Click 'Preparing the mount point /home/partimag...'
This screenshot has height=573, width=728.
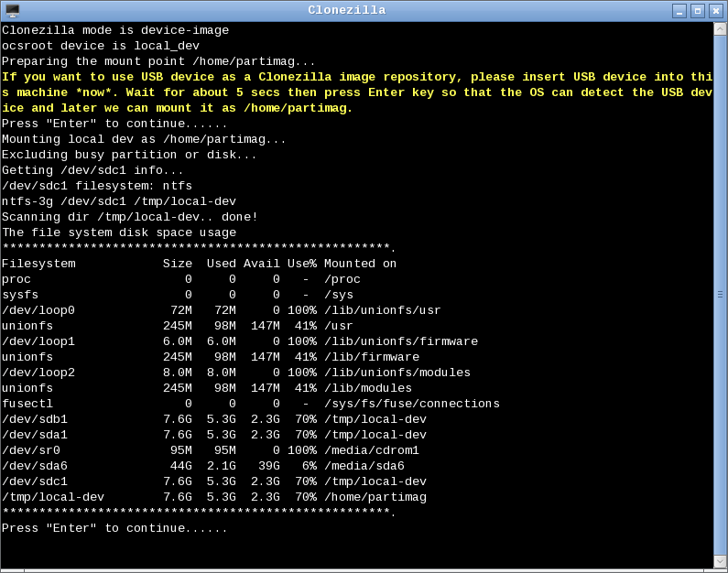click(158, 61)
